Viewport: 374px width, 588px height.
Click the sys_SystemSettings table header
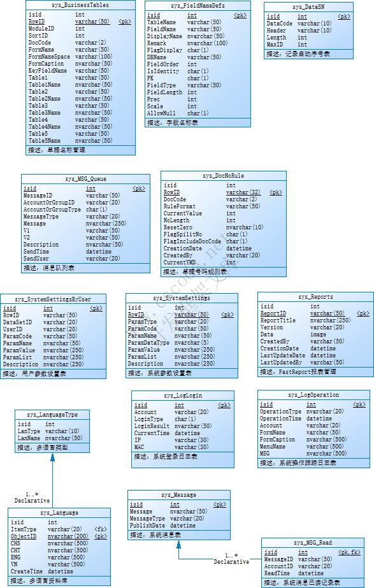182,298
